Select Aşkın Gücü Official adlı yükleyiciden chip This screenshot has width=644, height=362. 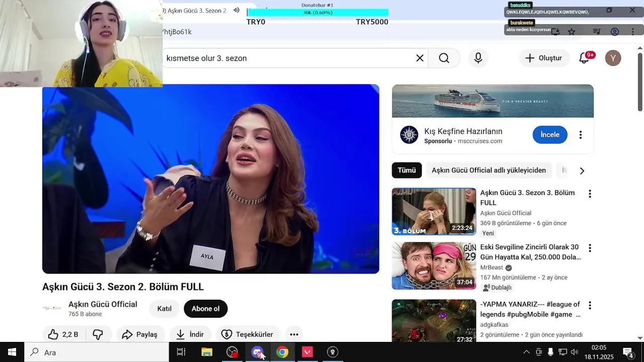[x=489, y=170]
